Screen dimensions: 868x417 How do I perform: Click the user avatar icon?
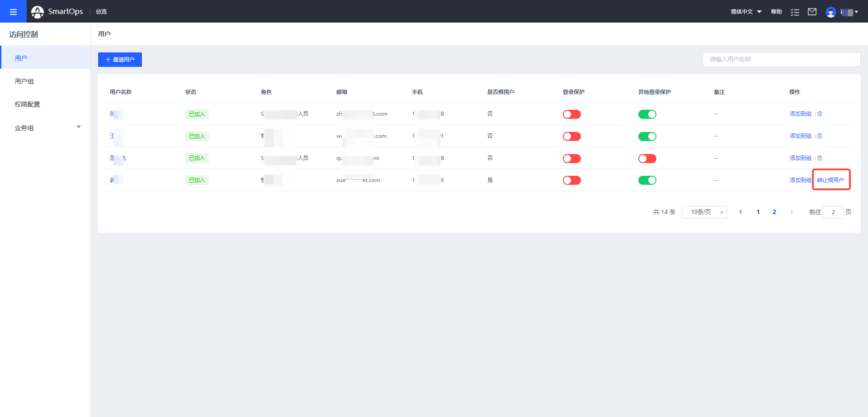pyautogui.click(x=830, y=12)
